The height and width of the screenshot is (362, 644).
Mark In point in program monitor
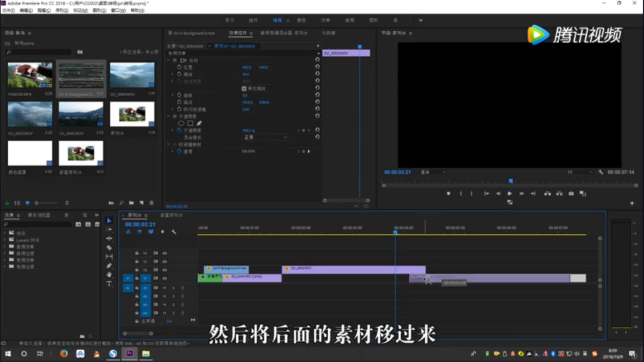461,194
